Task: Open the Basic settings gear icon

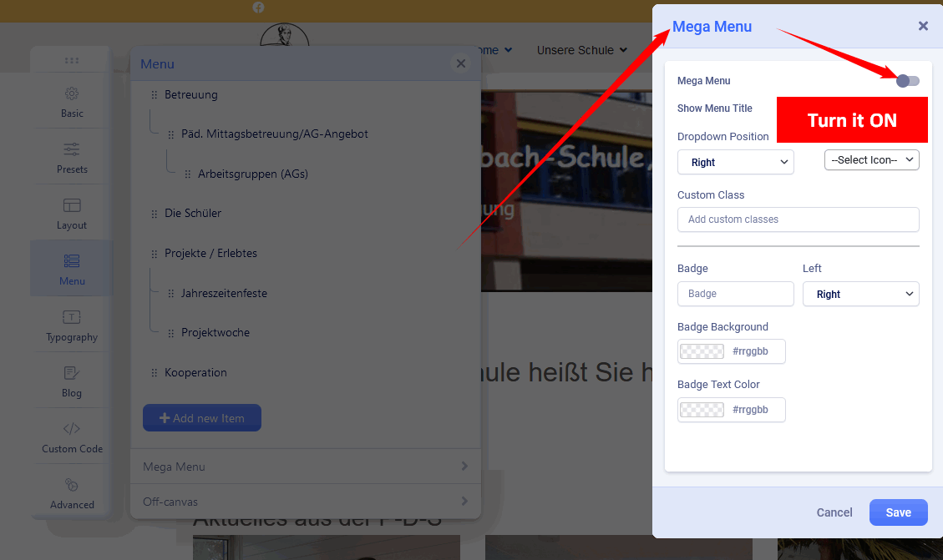Action: [x=72, y=93]
